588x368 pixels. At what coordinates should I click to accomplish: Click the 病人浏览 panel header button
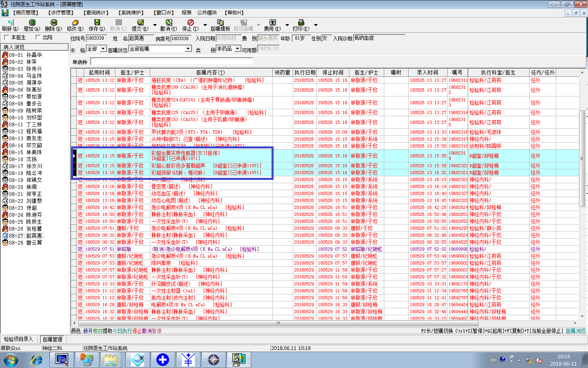click(35, 47)
